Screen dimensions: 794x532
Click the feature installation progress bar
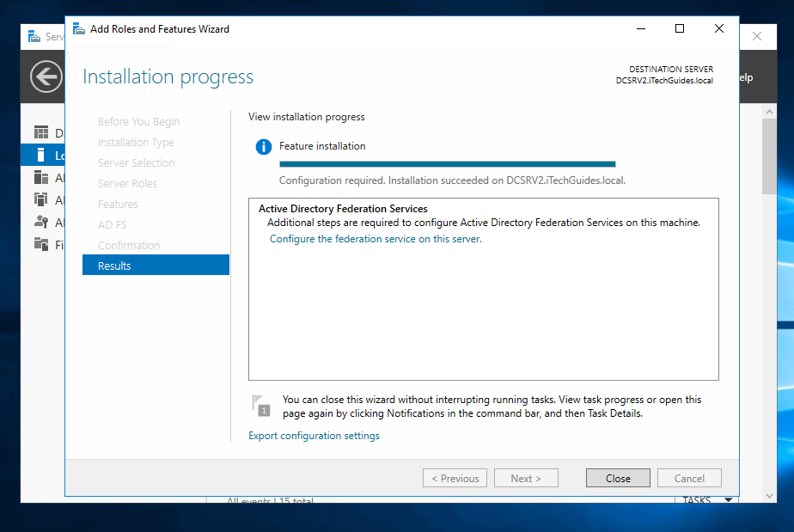click(448, 164)
